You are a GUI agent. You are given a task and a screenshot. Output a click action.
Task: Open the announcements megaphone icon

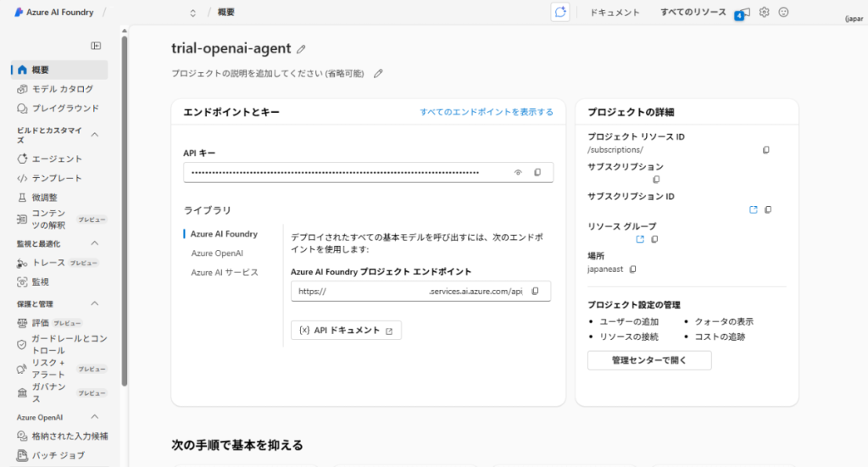click(x=743, y=13)
